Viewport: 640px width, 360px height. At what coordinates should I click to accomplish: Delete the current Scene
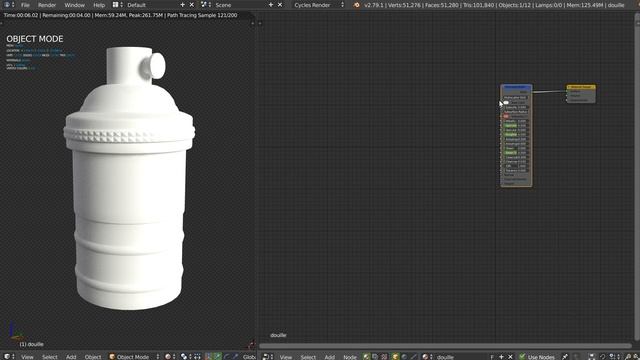280,5
